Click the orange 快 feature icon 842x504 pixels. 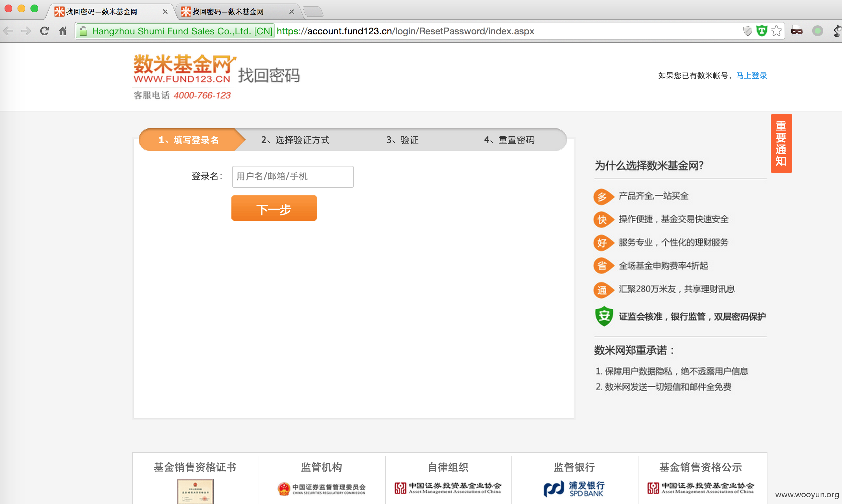point(603,220)
